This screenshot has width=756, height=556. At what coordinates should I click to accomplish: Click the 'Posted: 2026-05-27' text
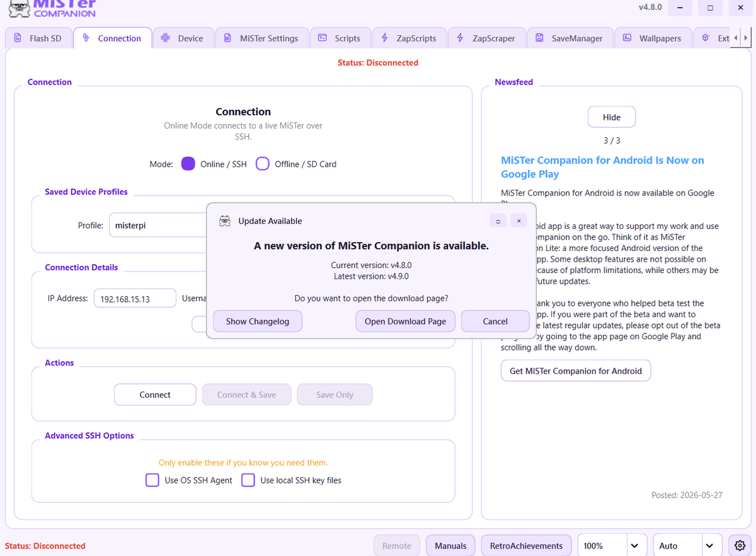(x=687, y=495)
